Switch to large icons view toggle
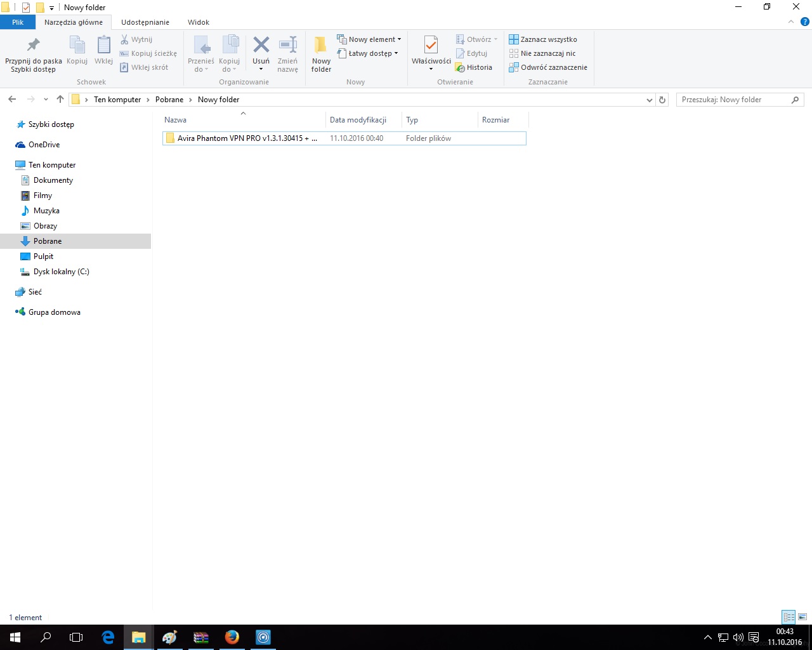This screenshot has width=812, height=650. [x=802, y=617]
